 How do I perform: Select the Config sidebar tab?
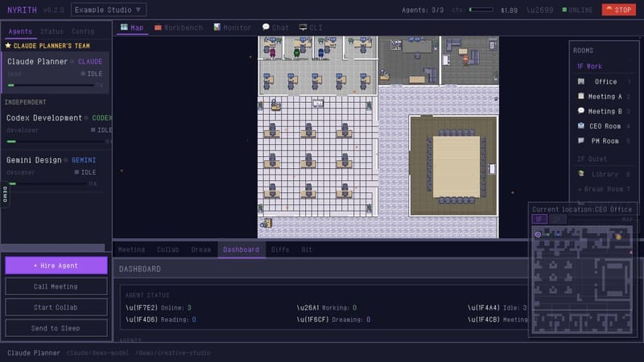point(83,31)
